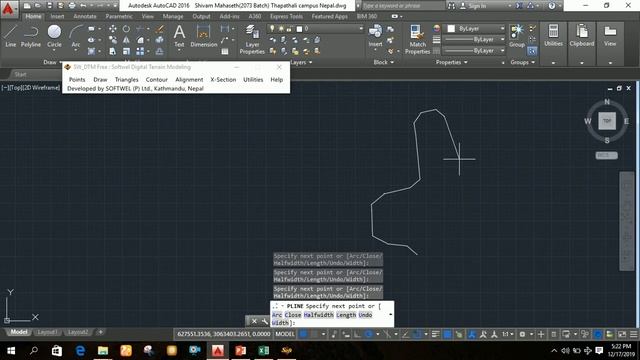This screenshot has width=640, height=360.
Task: Open Contour menu in SW_DTM window
Action: 157,80
